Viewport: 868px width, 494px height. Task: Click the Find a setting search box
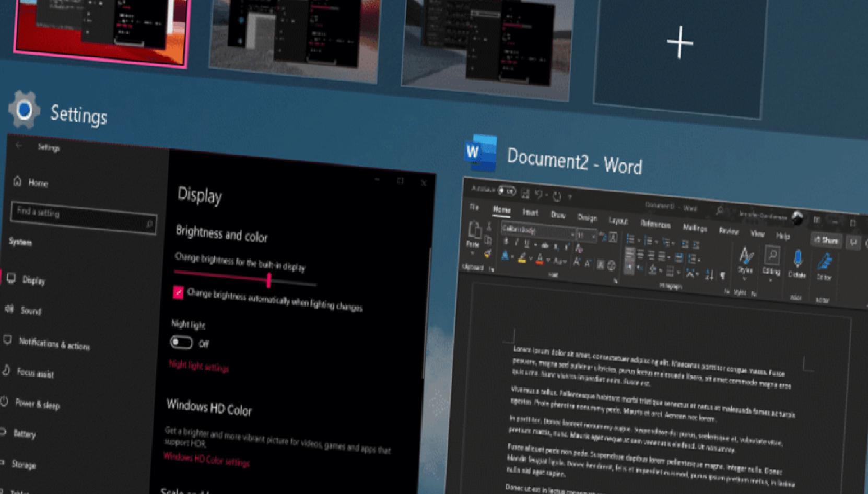tap(83, 217)
